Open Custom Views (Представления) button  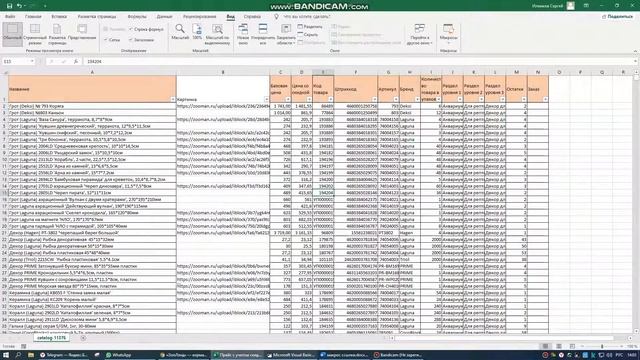(82, 32)
